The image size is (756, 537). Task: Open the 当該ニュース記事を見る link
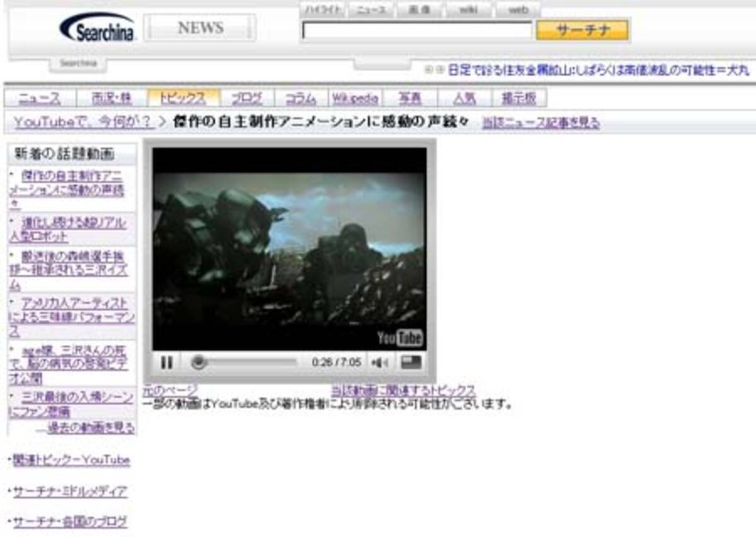(541, 123)
